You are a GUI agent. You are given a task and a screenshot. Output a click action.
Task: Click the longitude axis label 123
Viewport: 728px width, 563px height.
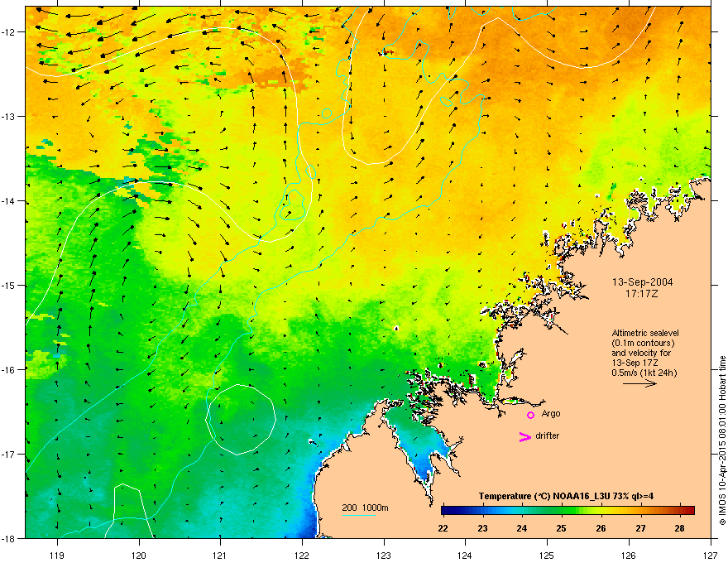(384, 555)
